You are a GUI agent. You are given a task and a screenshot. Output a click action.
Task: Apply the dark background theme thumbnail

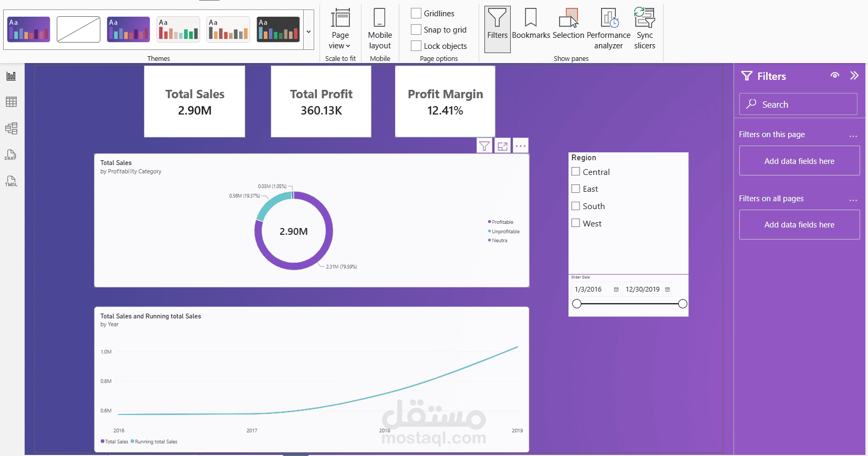[x=278, y=29]
